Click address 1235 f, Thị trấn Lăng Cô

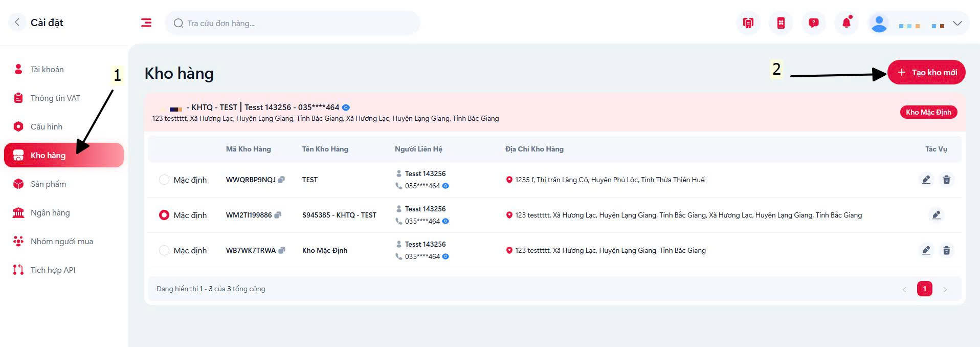click(610, 180)
